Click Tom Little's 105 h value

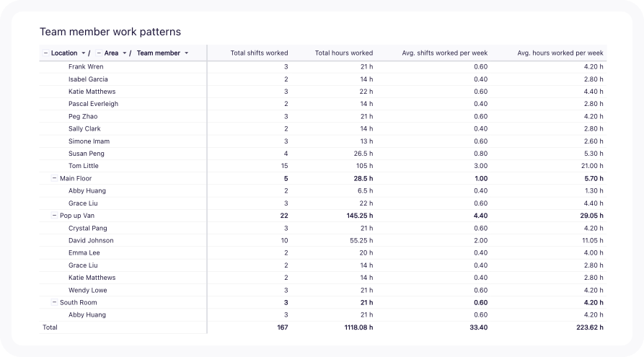[364, 166]
